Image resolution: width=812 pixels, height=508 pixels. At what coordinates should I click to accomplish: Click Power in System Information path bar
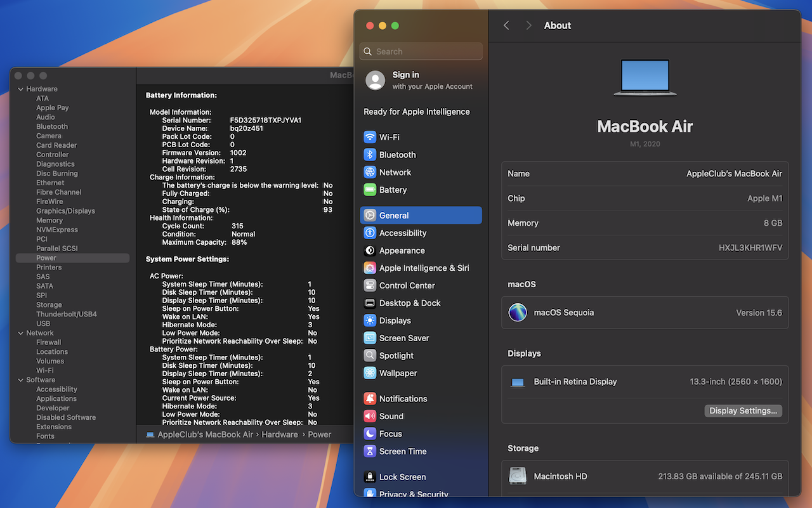coord(320,434)
